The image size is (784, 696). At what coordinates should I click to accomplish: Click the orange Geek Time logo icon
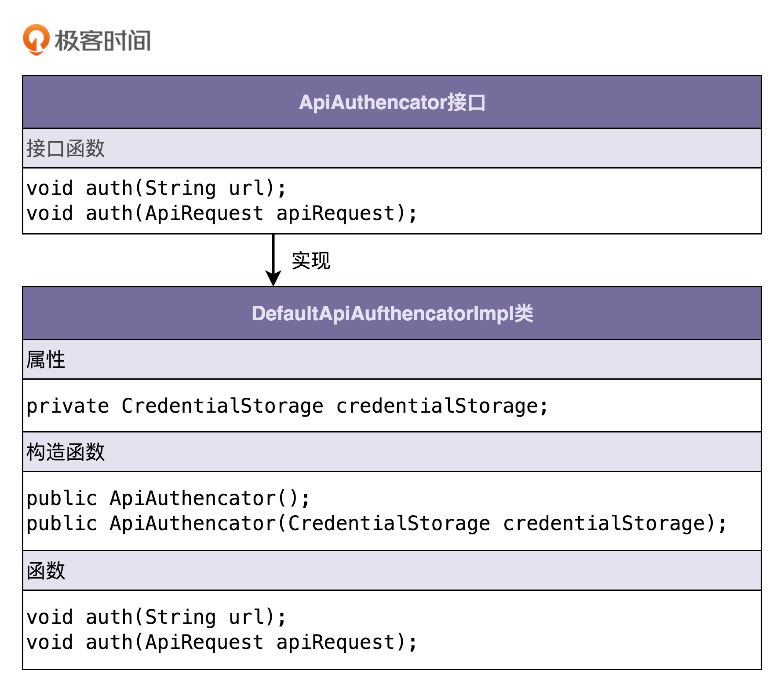[36, 40]
